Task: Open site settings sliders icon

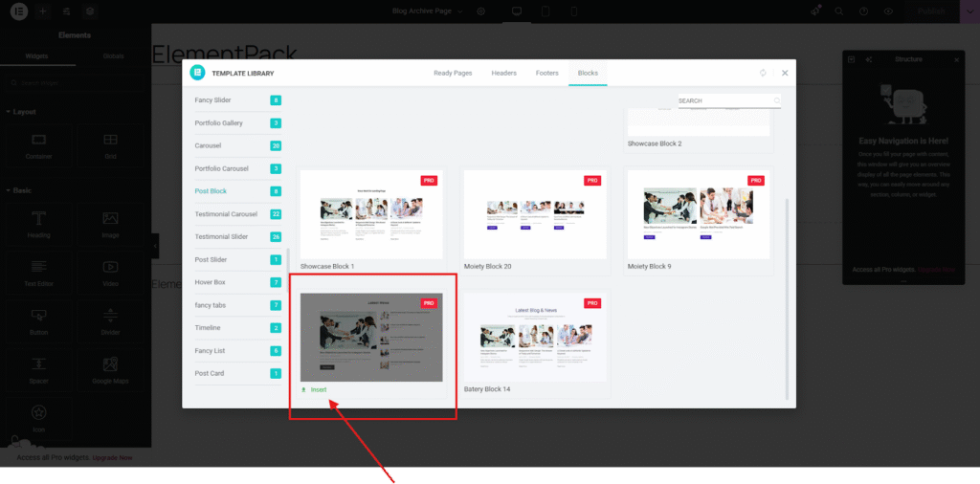Action: 67,11
